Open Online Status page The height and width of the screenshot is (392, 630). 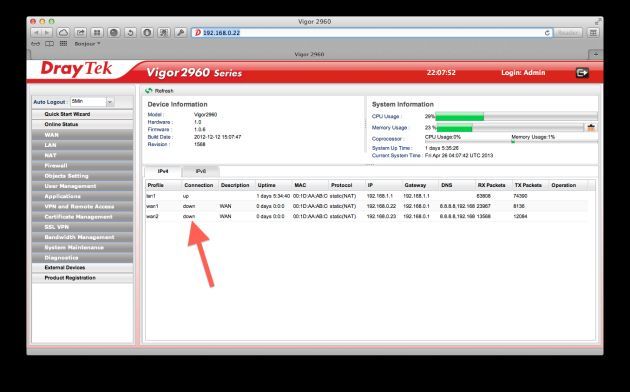click(82, 125)
